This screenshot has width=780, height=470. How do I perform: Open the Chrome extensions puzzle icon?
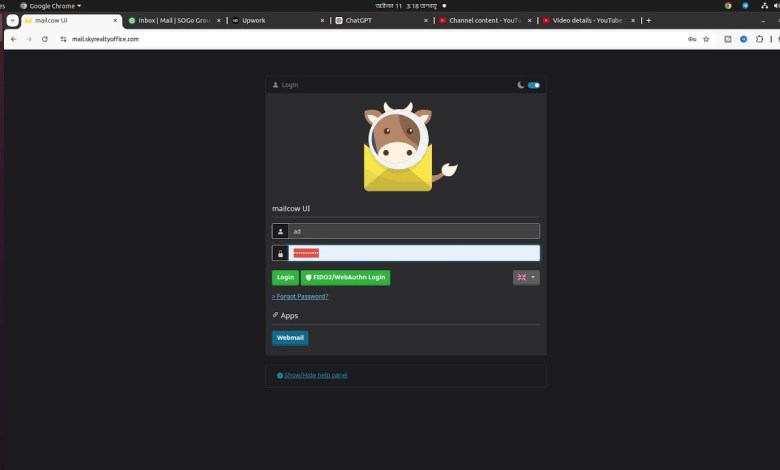(x=759, y=39)
